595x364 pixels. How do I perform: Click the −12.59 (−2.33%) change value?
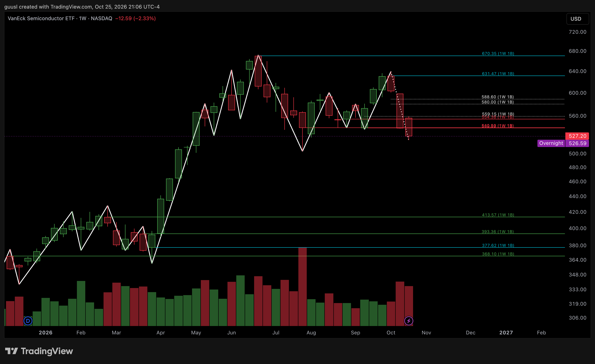(136, 18)
